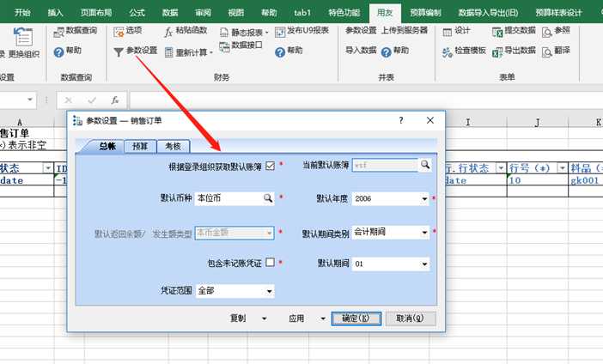Toggle 根据登录组织获取默认账簿 checkbox
The height and width of the screenshot is (364, 603).
coord(270,166)
